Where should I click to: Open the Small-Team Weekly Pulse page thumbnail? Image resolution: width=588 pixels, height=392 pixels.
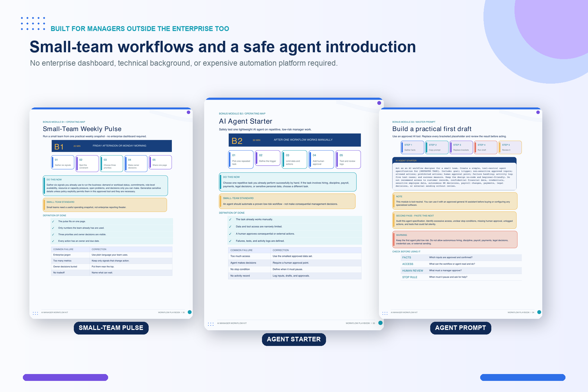point(111,213)
